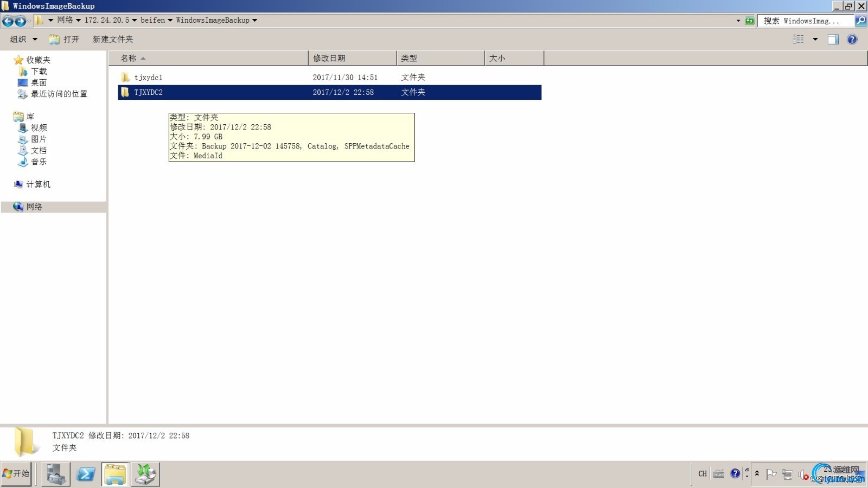Viewport: 868px width, 488px height.
Task: Refresh the folder with green refresh icon
Action: click(x=749, y=21)
